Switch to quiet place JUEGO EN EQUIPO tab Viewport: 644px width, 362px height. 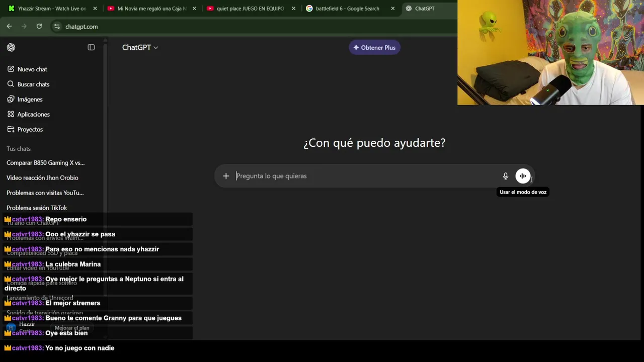pos(251,9)
